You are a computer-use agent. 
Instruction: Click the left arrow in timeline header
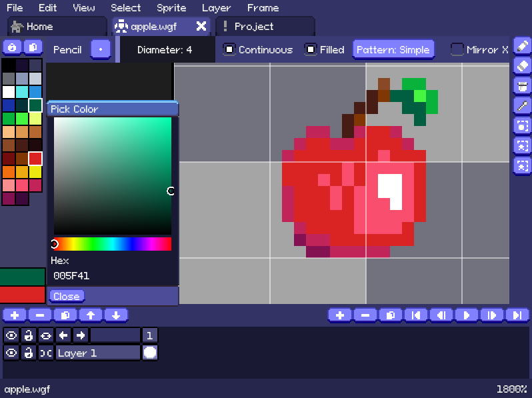pyautogui.click(x=63, y=335)
